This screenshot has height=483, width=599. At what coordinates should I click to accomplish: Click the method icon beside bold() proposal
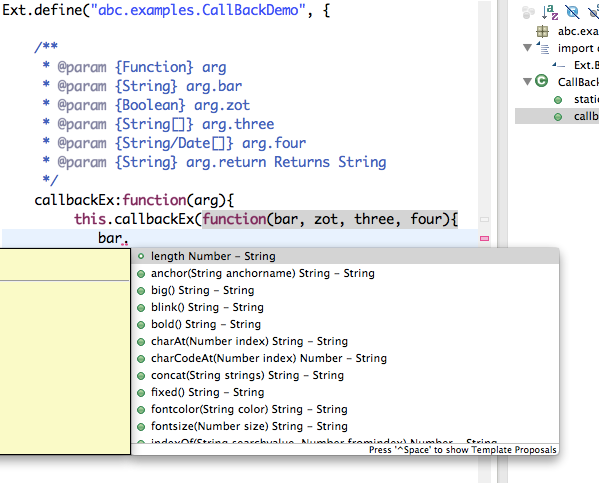[x=141, y=325]
